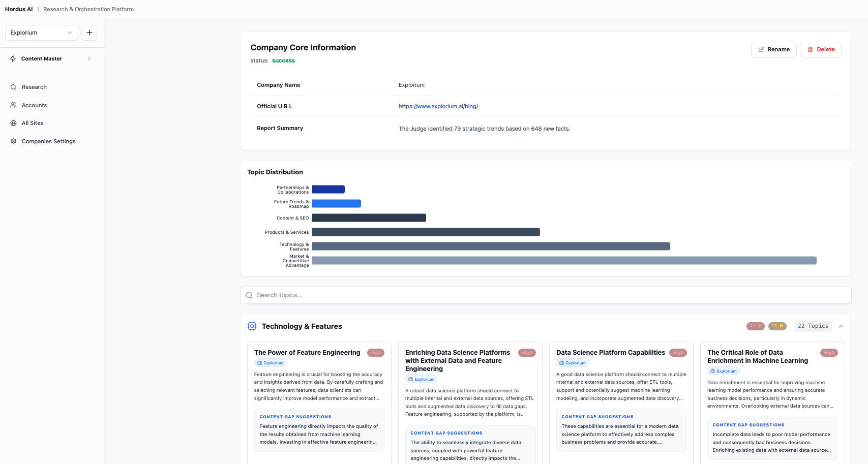The width and height of the screenshot is (868, 464).
Task: Click the Research magnifier icon
Action: point(14,87)
